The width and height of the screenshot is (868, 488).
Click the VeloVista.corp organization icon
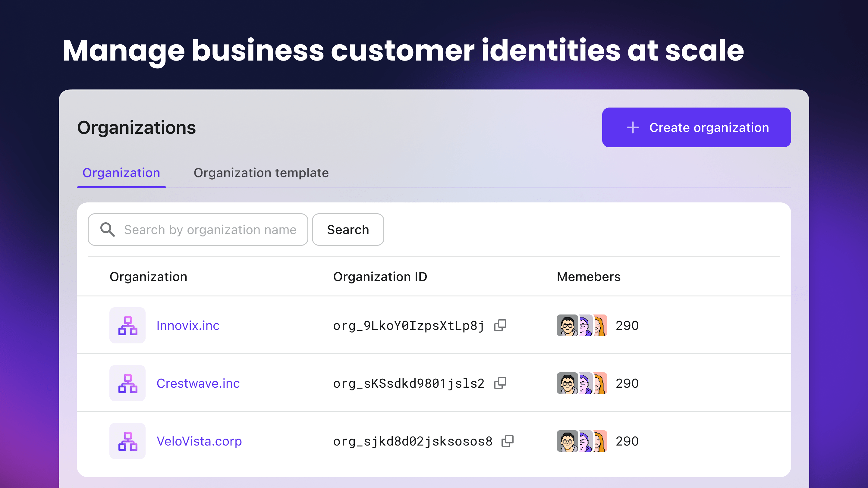tap(127, 441)
